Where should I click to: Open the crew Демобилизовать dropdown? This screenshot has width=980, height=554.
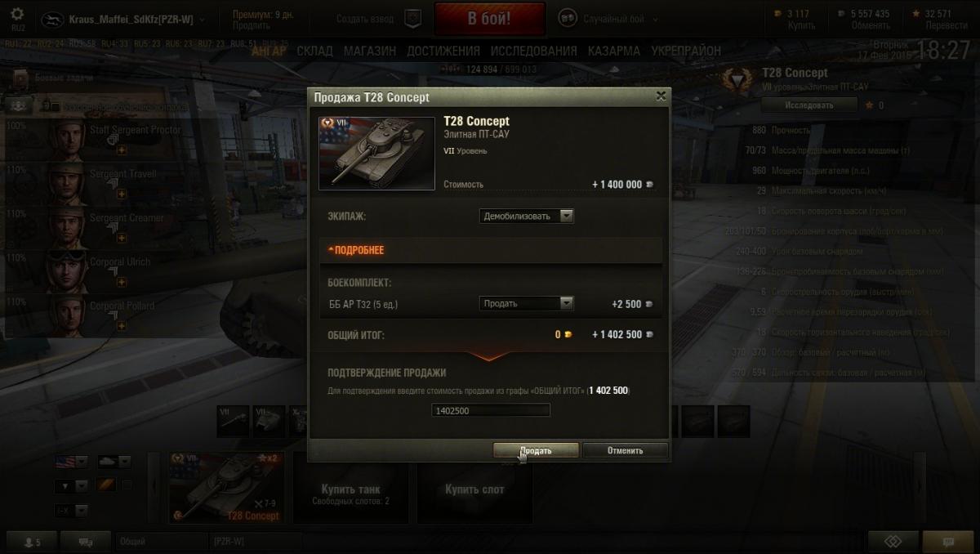tap(527, 217)
